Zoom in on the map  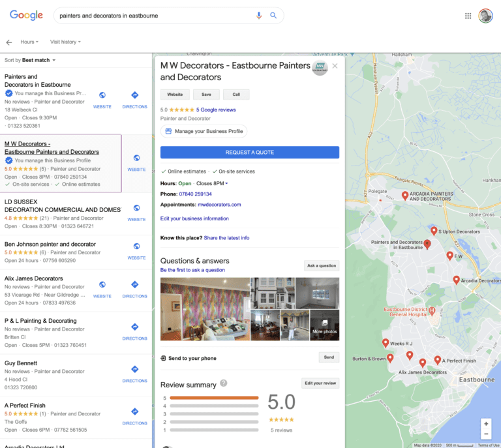coord(486,424)
